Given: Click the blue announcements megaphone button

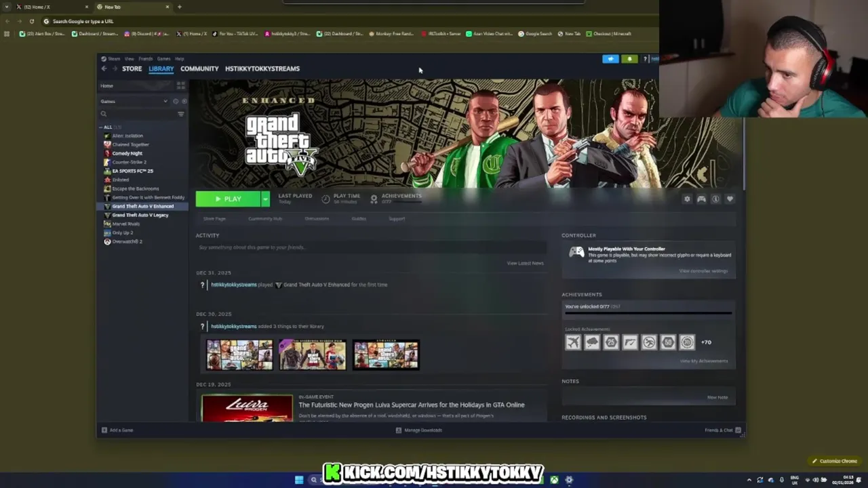Looking at the screenshot, I should click(610, 59).
